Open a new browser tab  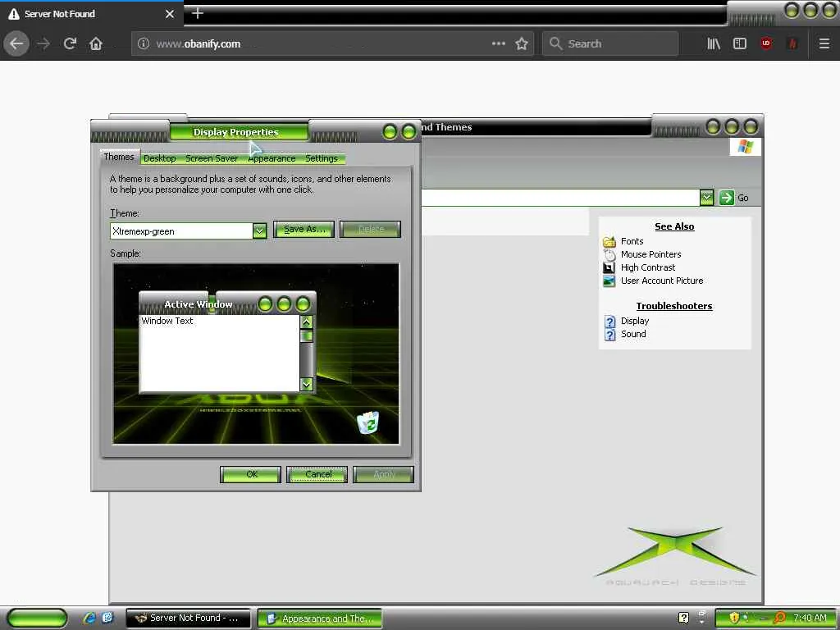[197, 13]
